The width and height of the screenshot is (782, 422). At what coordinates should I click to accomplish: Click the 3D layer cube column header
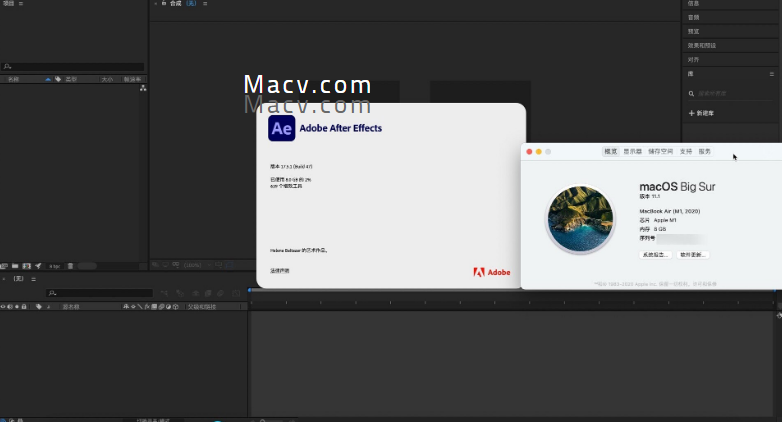(x=176, y=307)
